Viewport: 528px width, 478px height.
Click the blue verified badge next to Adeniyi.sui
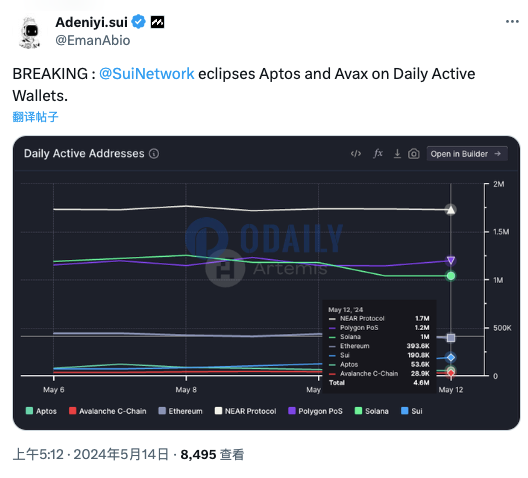tap(138, 22)
